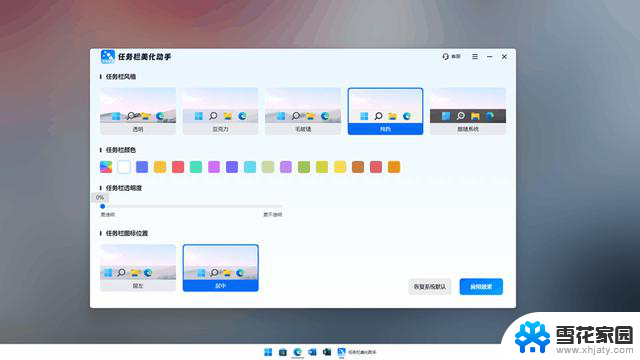Choose 居左 taskbar icon position

click(138, 268)
